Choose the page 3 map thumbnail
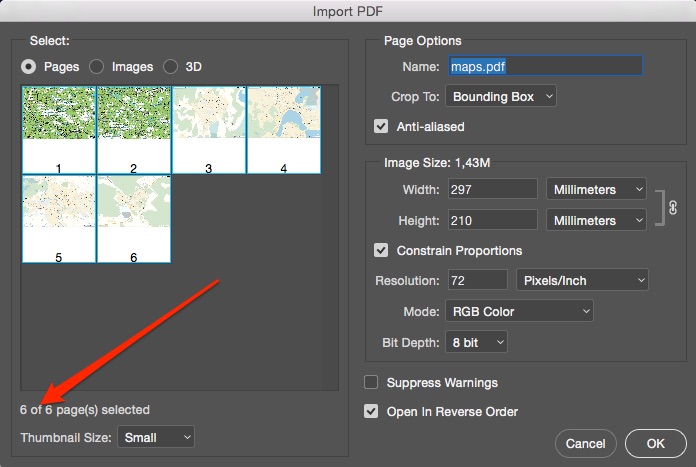696x467 pixels. pos(208,130)
